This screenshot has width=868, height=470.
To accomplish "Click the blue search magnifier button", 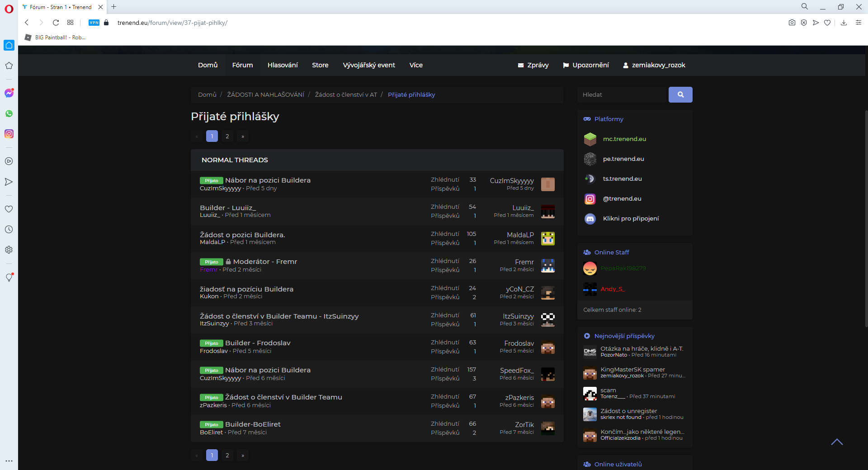I will (680, 95).
